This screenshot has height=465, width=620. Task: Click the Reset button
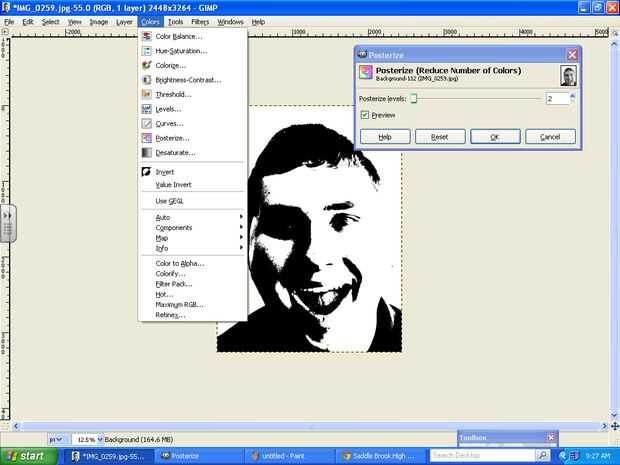(440, 136)
